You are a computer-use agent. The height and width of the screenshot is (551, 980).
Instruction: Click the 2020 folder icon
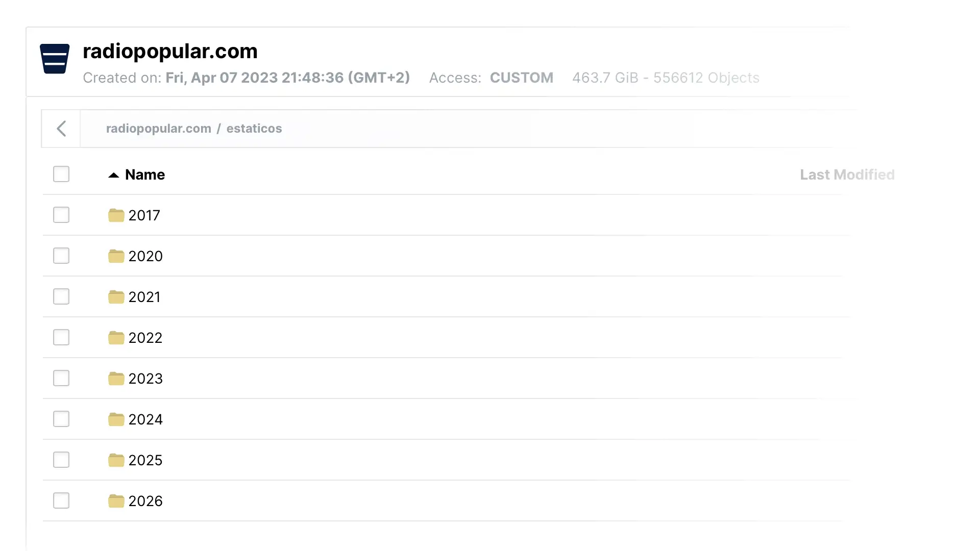click(116, 256)
